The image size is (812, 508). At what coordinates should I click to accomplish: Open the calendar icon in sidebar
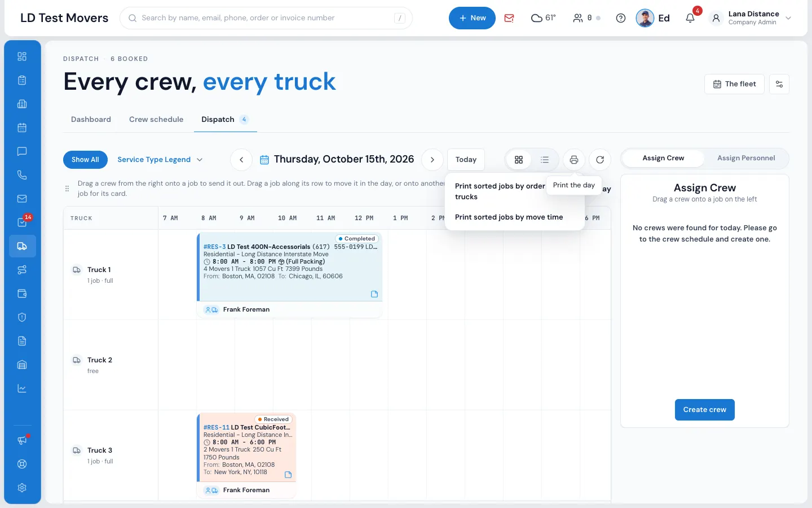[x=22, y=128]
